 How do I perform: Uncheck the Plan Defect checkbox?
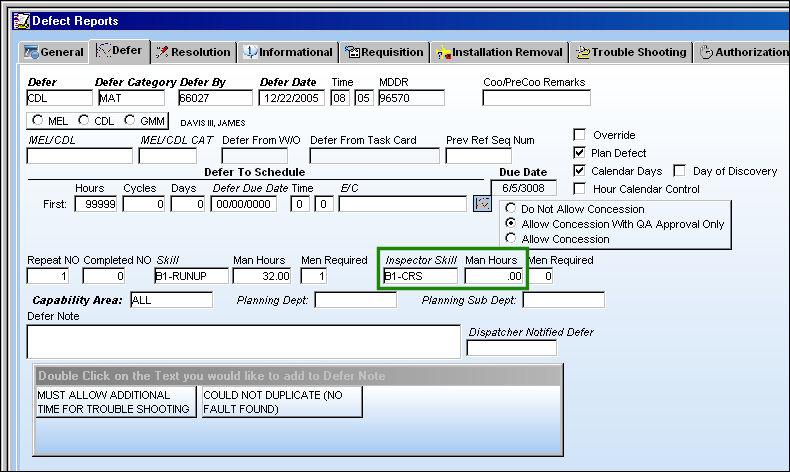(x=579, y=153)
